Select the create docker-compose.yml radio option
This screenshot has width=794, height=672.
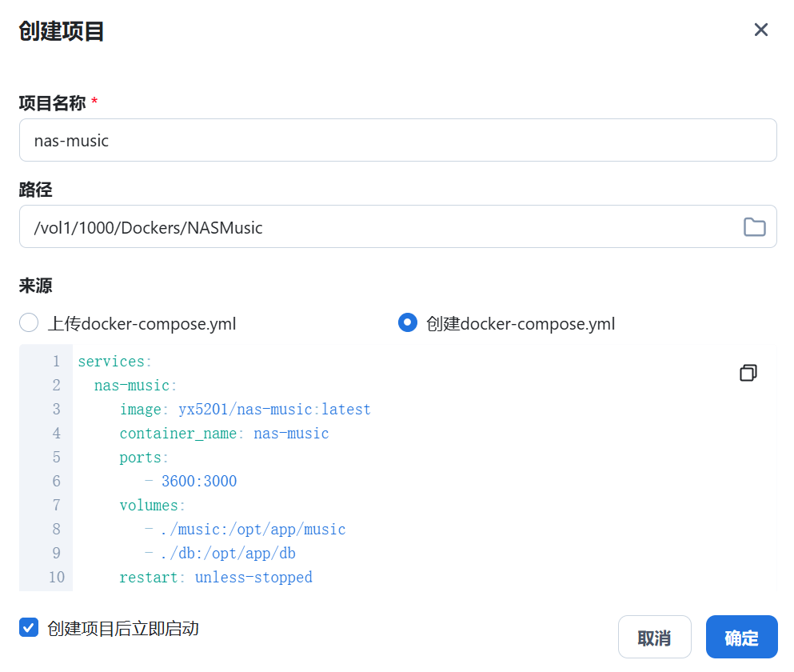[x=408, y=323]
